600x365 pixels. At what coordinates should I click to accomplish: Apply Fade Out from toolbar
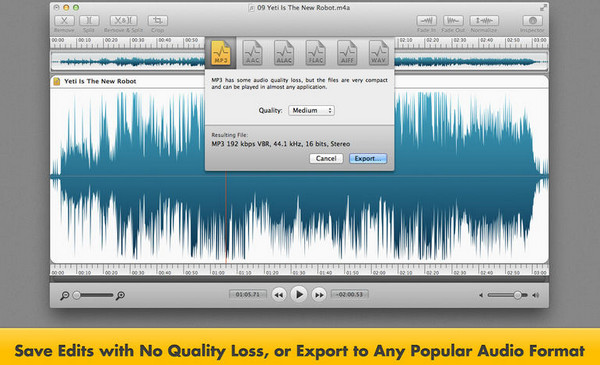pyautogui.click(x=453, y=21)
